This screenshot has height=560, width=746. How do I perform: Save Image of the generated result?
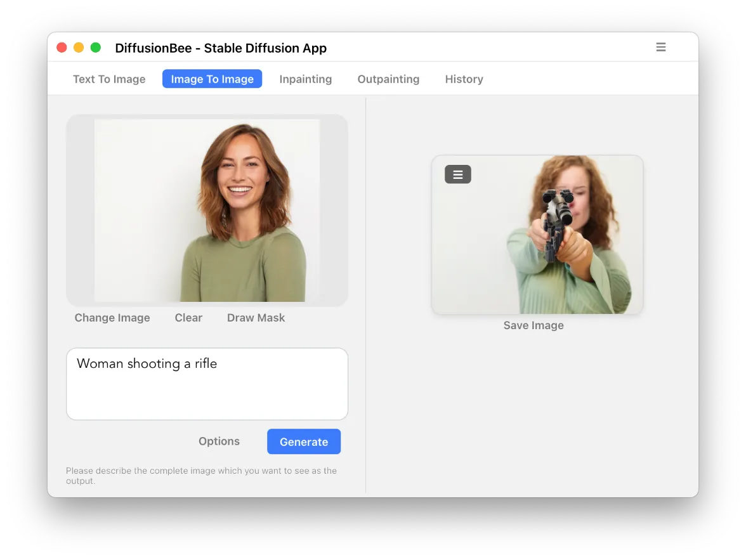point(533,325)
